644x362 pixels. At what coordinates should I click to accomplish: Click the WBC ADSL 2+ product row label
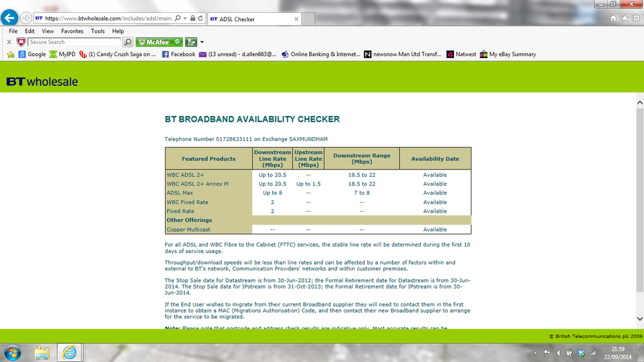click(x=185, y=175)
